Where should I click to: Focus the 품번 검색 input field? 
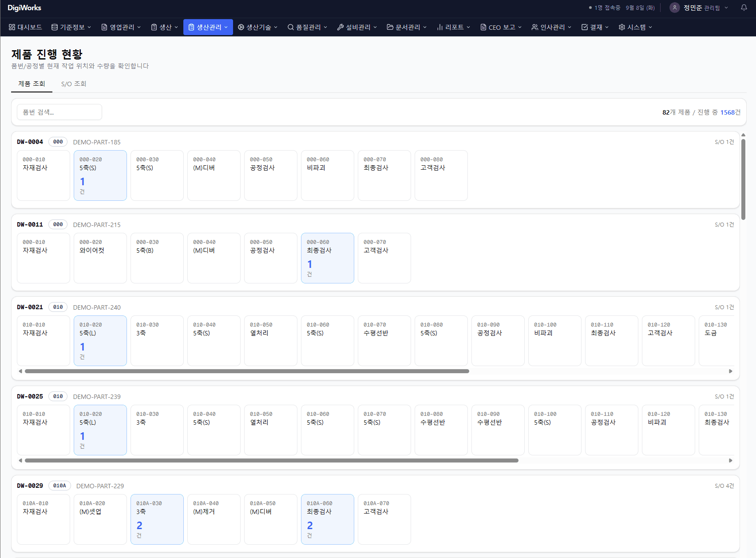coord(59,112)
